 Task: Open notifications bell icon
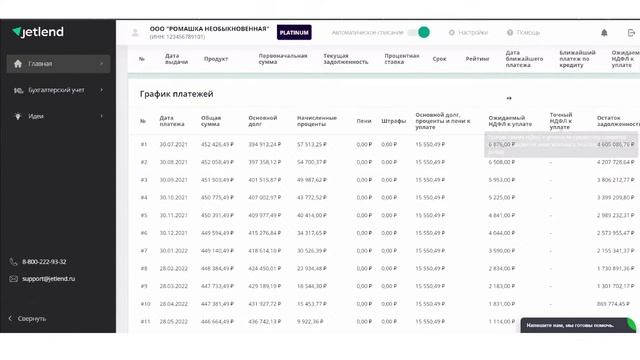click(604, 33)
